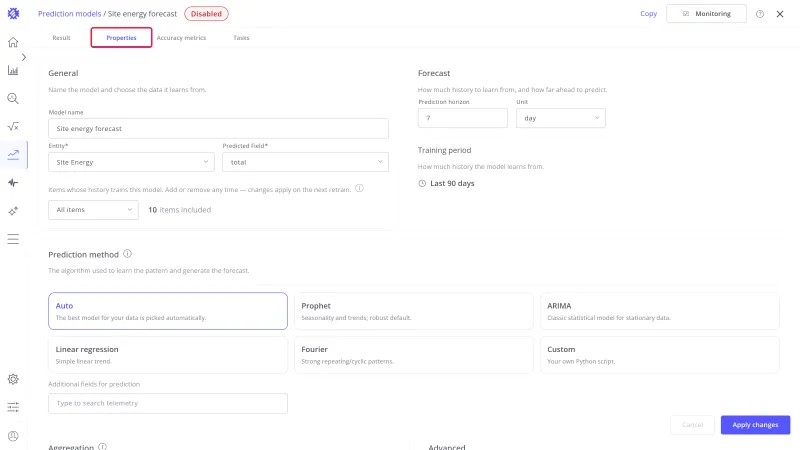800x450 pixels.
Task: Open the user profile sidebar icon
Action: pyautogui.click(x=13, y=436)
